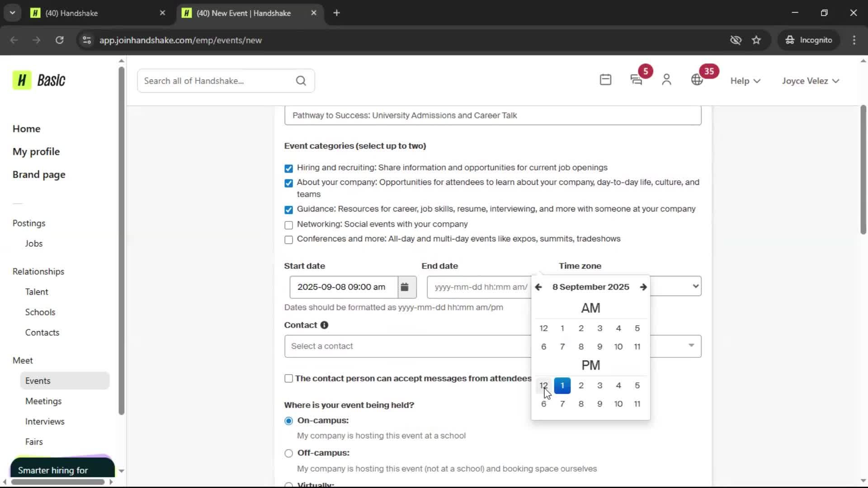This screenshot has height=488, width=868.
Task: Open the user profile icon in the header
Action: click(x=666, y=80)
